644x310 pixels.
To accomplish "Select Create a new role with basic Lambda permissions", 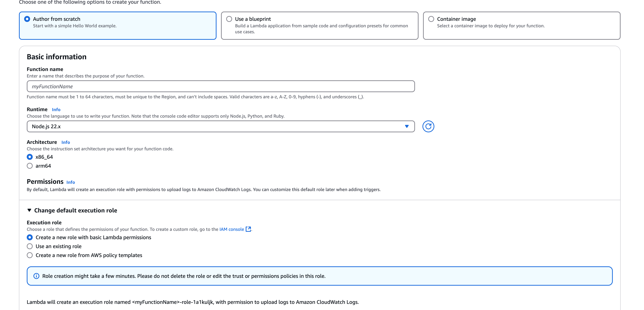I will pos(30,238).
